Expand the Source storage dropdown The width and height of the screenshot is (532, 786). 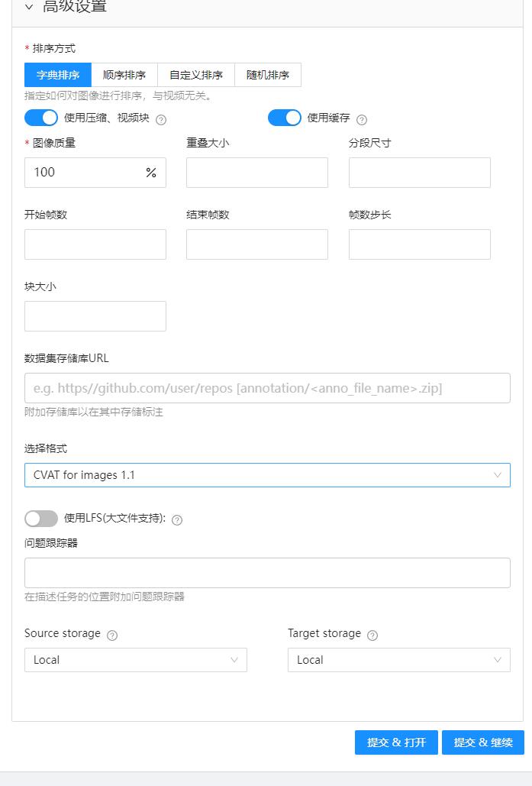point(136,660)
